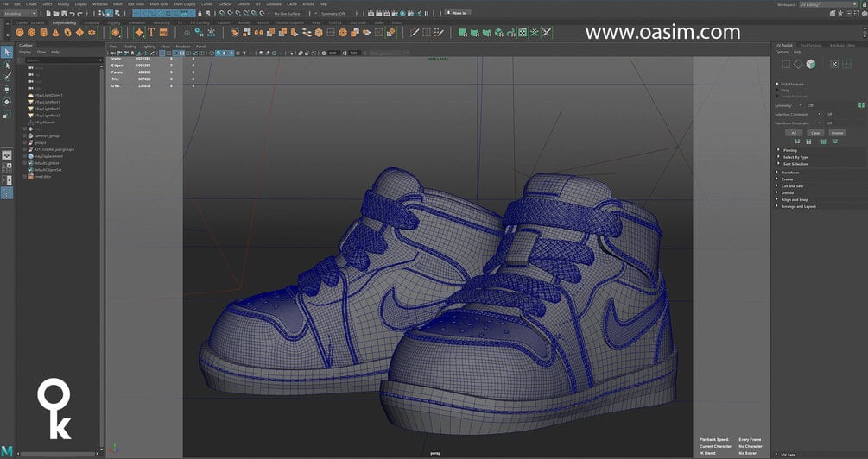The height and width of the screenshot is (459, 868).
Task: Open the Outliner Display menu
Action: tap(25, 52)
